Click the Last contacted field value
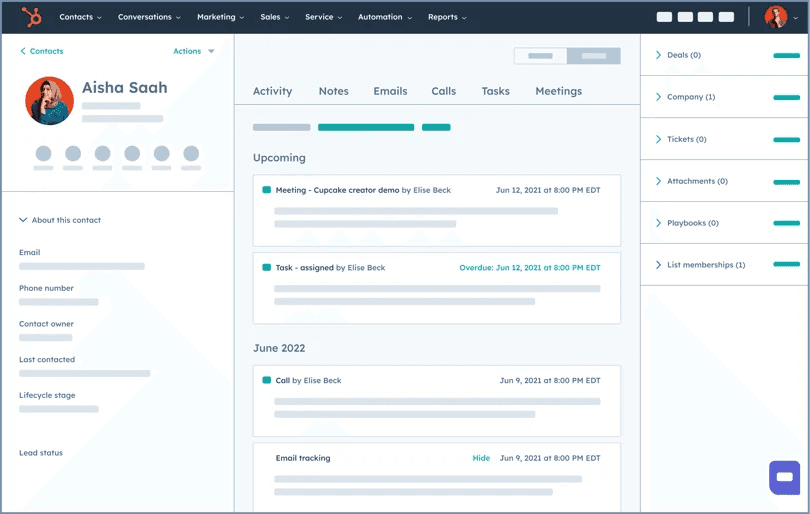 [x=84, y=373]
